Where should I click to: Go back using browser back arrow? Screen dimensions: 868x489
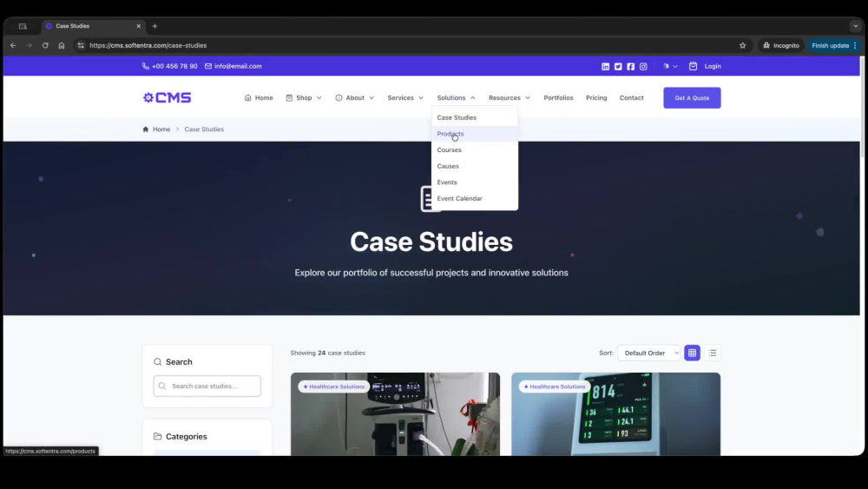13,45
